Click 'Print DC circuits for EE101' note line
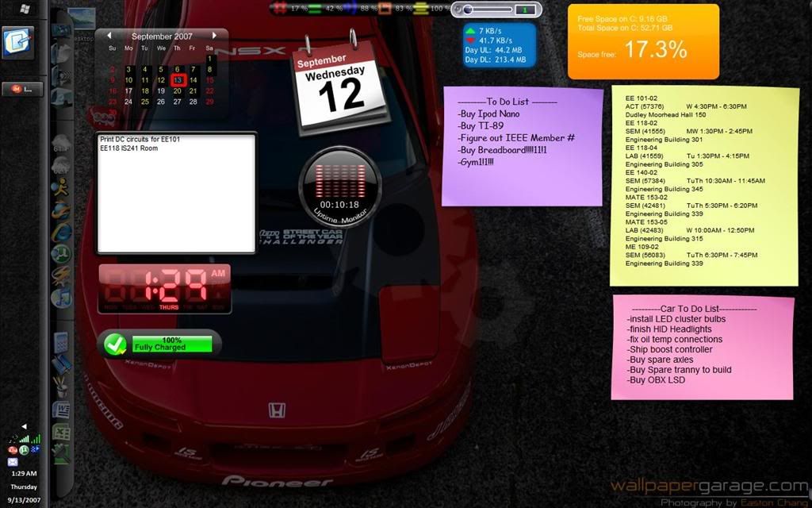The image size is (812, 508). tap(140, 139)
